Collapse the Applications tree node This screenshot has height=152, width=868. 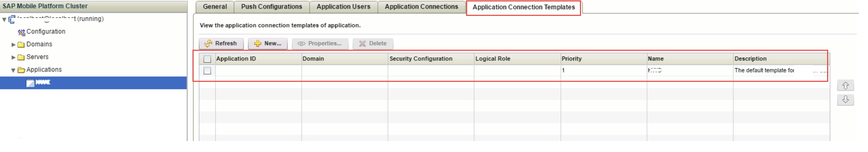point(13,71)
